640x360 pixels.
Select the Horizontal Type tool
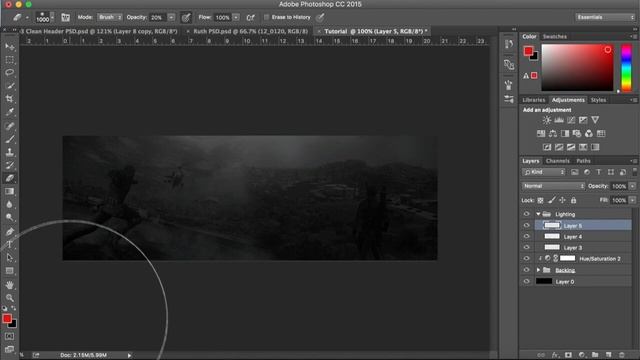point(9,244)
